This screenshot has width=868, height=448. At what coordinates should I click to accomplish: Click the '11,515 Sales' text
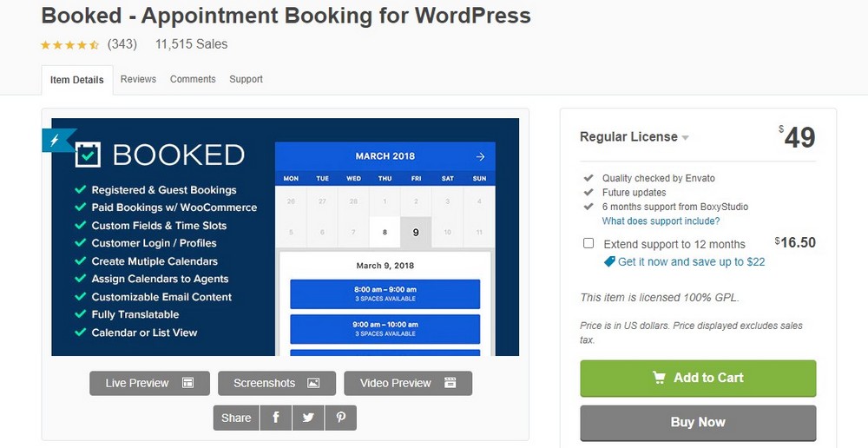coord(192,44)
